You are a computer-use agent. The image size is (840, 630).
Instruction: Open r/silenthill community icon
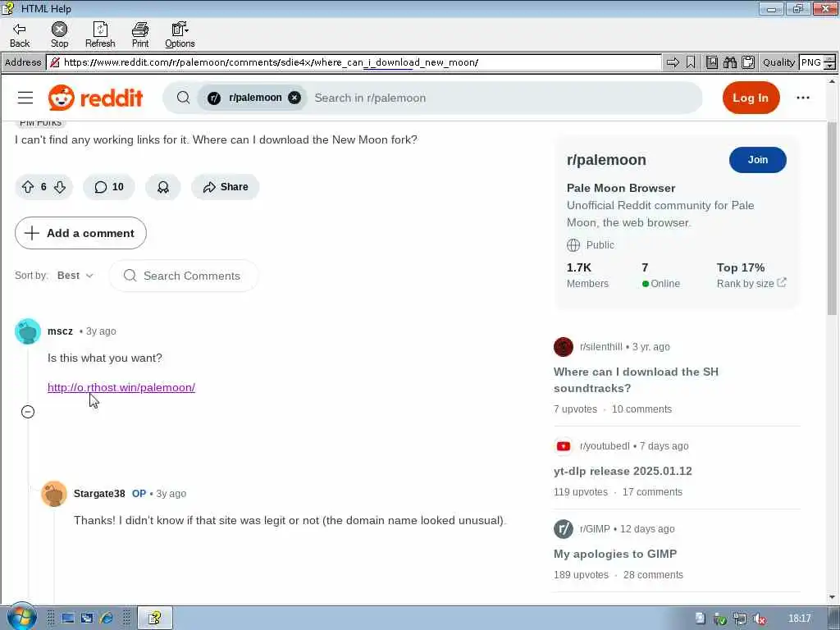pyautogui.click(x=563, y=347)
